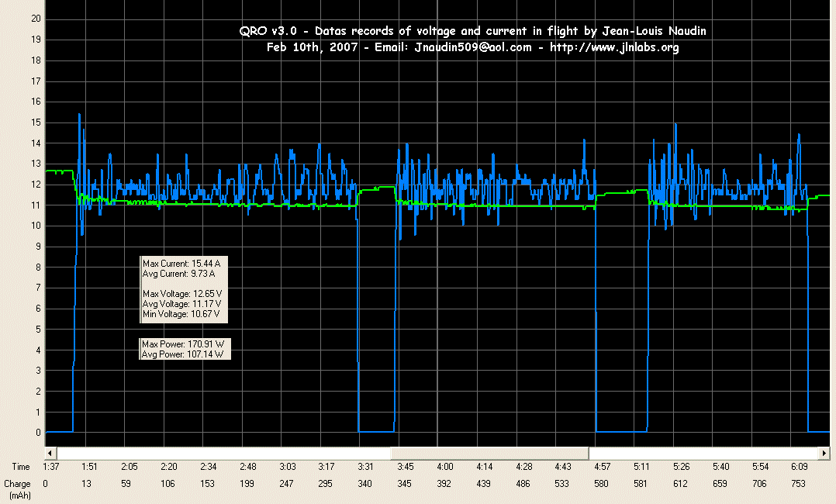Image resolution: width=836 pixels, height=504 pixels.
Task: Click the charge value 659 mAh
Action: pos(720,484)
